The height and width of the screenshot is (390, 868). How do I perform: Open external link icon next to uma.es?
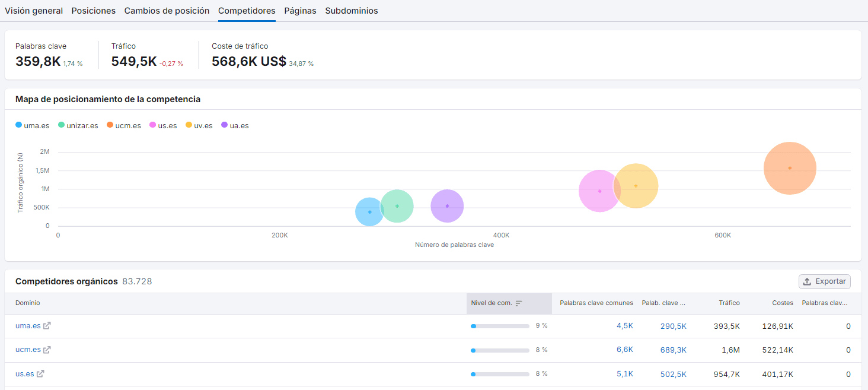click(x=47, y=326)
